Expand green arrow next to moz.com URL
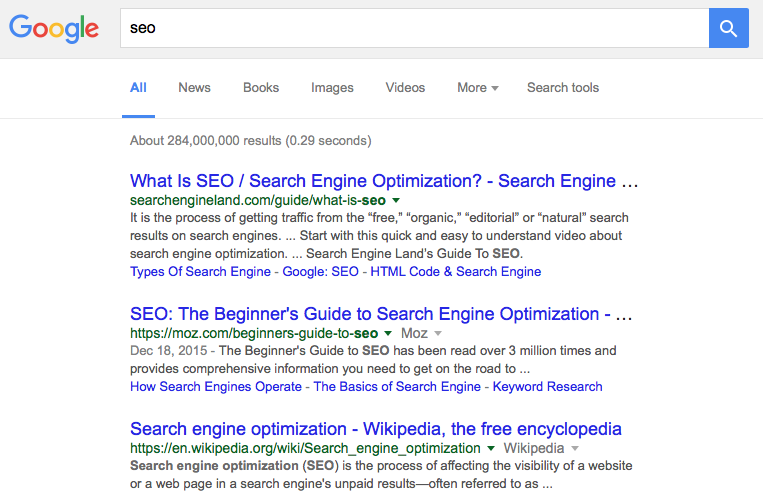Screen dimensions: 763x499 tap(388, 333)
